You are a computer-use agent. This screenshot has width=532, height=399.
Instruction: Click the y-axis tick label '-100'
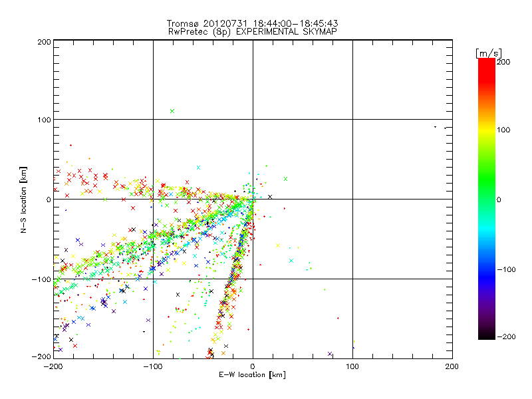click(x=42, y=279)
